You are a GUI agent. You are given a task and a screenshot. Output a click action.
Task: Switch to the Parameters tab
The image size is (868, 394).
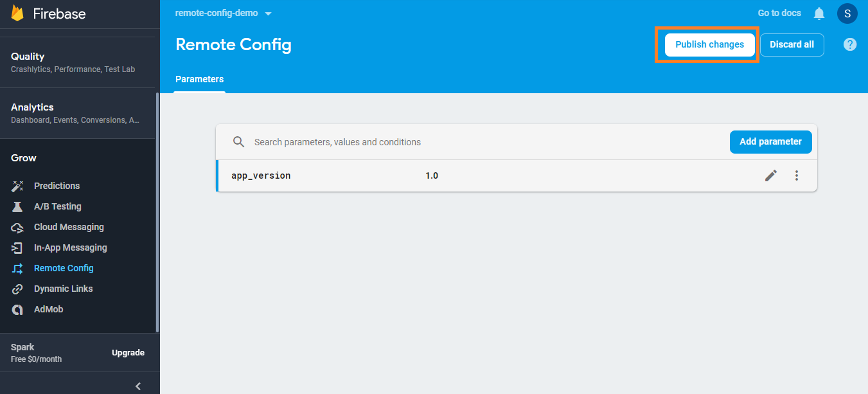199,79
